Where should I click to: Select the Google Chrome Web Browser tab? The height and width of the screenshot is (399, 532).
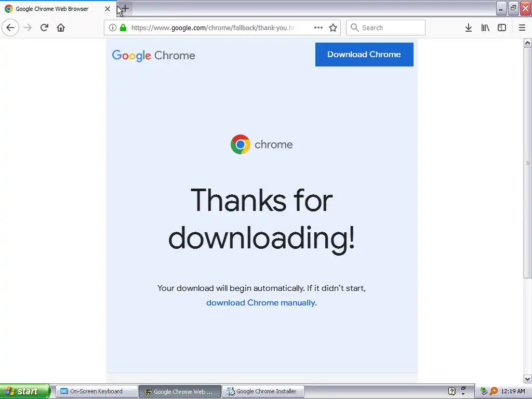tap(58, 9)
